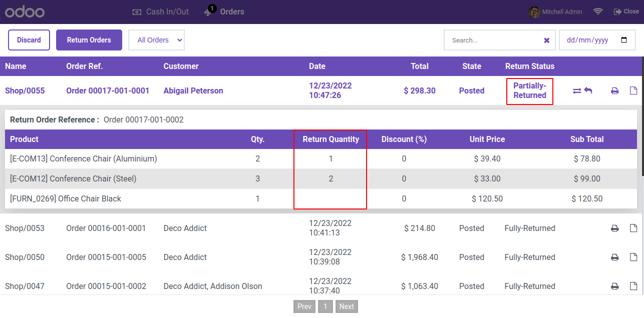Close the point of sale session
644x318 pixels.
point(626,11)
